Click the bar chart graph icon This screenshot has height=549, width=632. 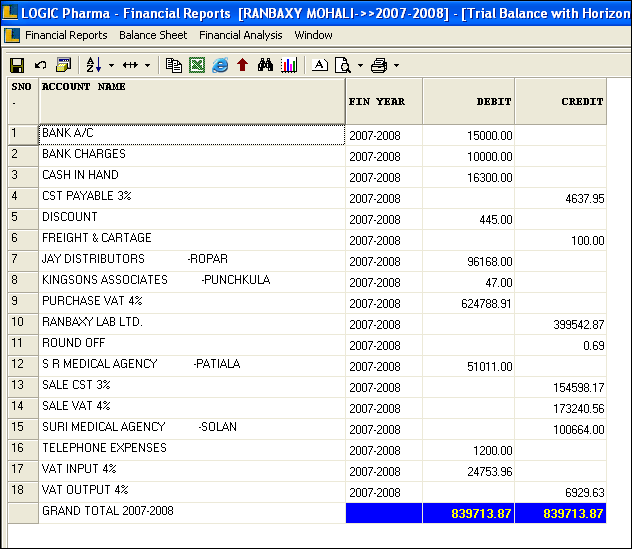(x=289, y=65)
